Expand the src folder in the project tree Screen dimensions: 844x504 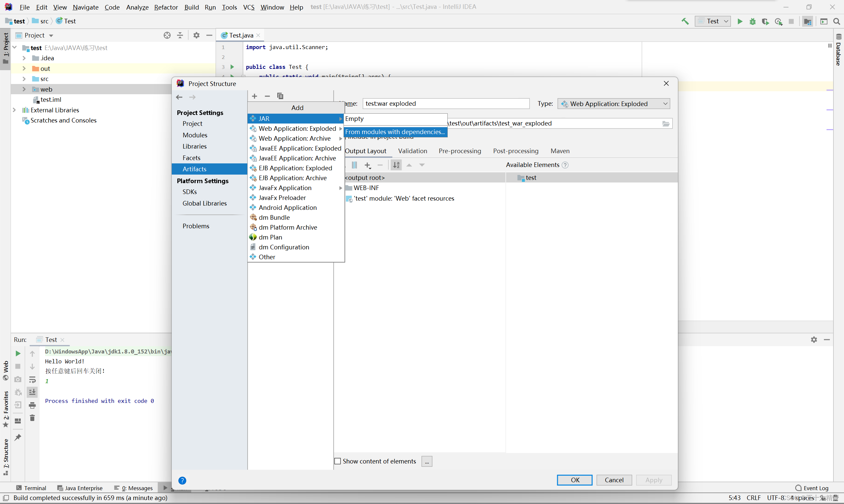[x=24, y=79]
